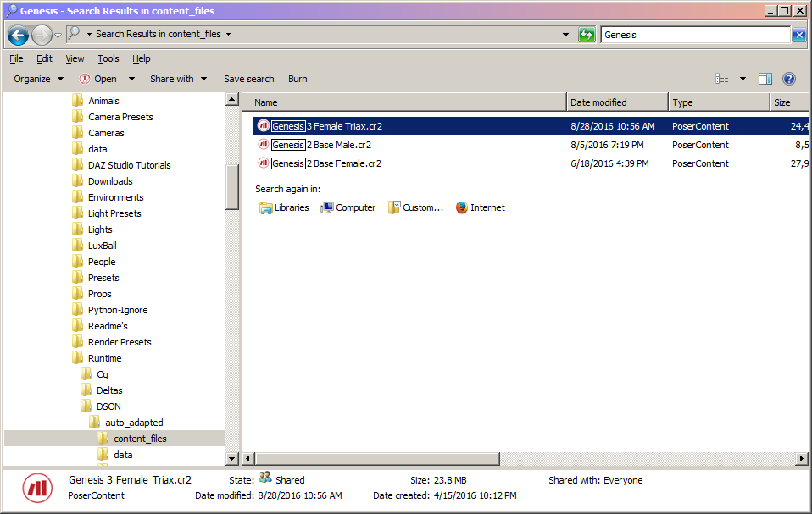Search again in Libraries

[x=284, y=207]
